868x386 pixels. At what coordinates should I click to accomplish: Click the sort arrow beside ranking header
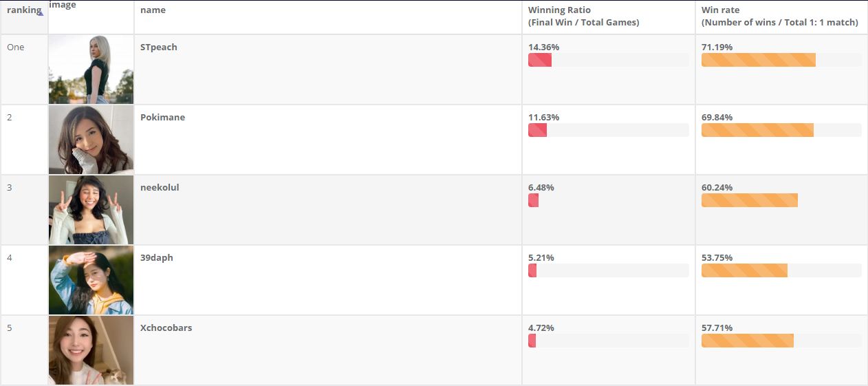point(42,12)
